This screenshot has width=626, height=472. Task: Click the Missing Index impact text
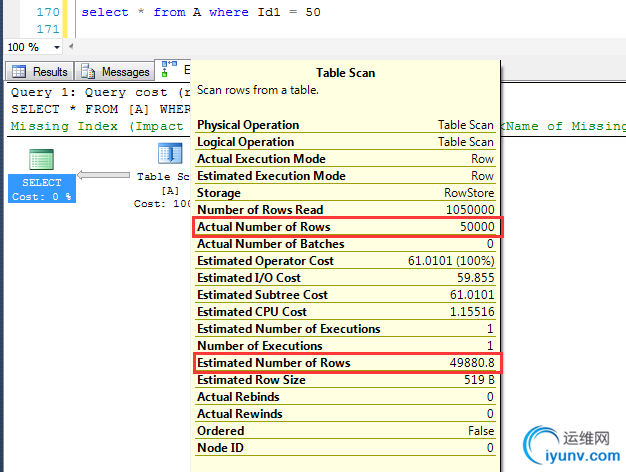pyautogui.click(x=97, y=126)
